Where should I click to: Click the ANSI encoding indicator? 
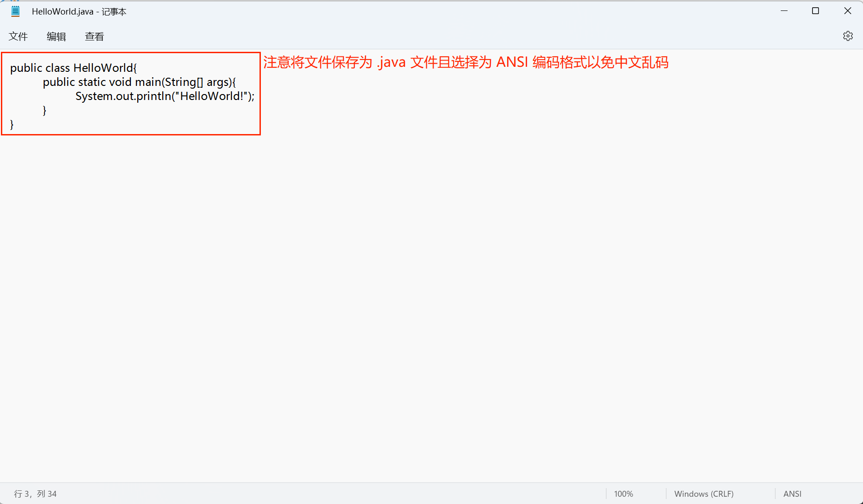[793, 494]
